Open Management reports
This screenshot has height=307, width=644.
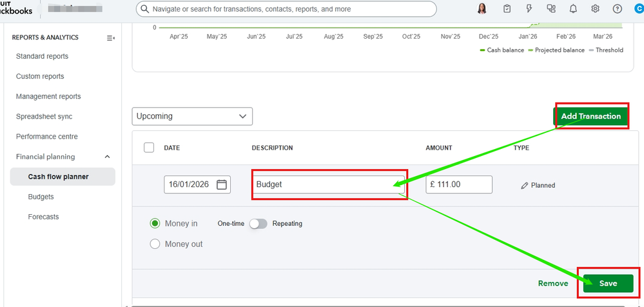(48, 97)
